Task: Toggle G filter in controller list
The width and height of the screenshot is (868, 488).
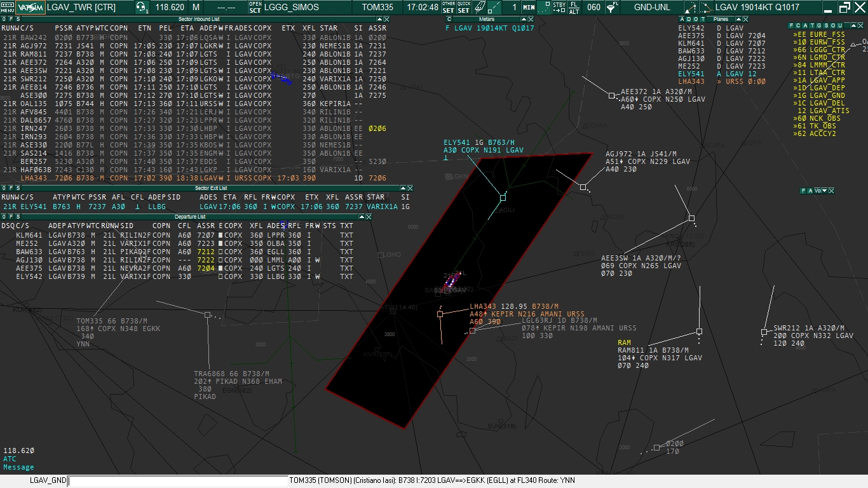Action: point(818,25)
